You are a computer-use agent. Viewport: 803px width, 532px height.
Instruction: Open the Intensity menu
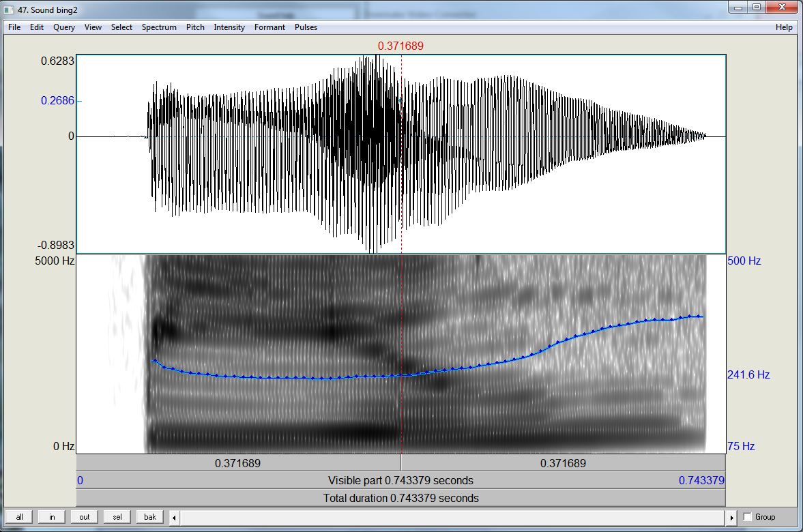click(229, 27)
